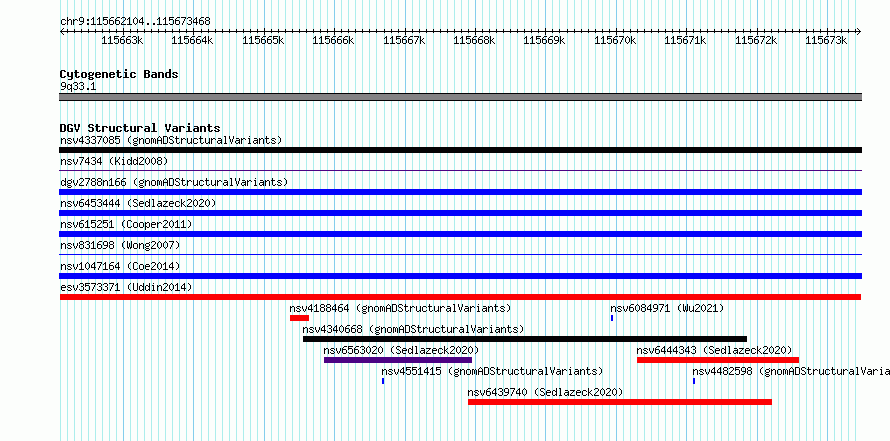Click the nsv4340668 (gnomADStructuralVariants) label

click(x=413, y=329)
